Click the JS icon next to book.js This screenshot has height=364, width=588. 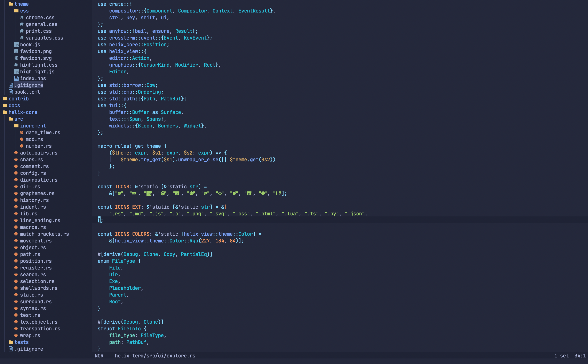pos(17,45)
